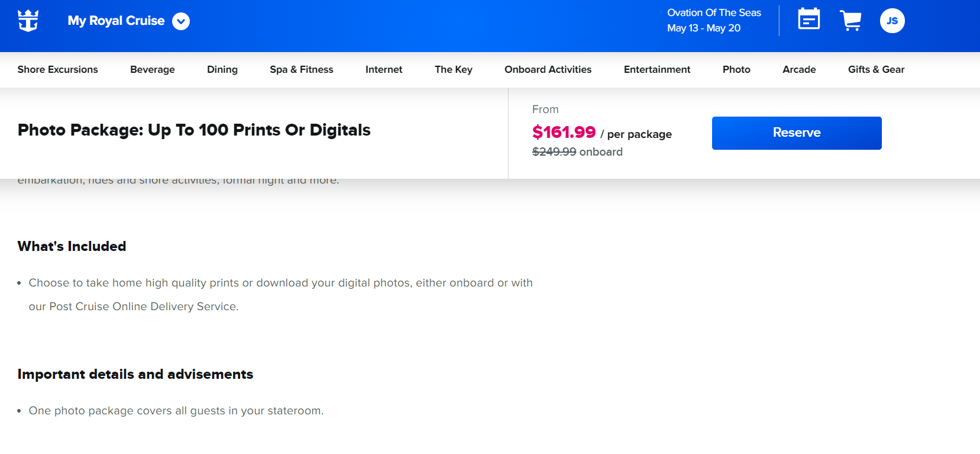The image size is (980, 454).
Task: Click the Important details and advisements heading
Action: point(135,374)
